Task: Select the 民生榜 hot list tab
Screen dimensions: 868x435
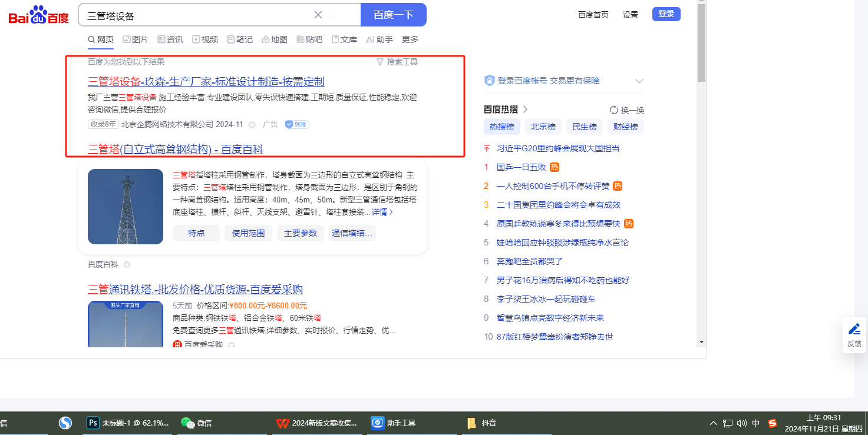Action: (585, 127)
